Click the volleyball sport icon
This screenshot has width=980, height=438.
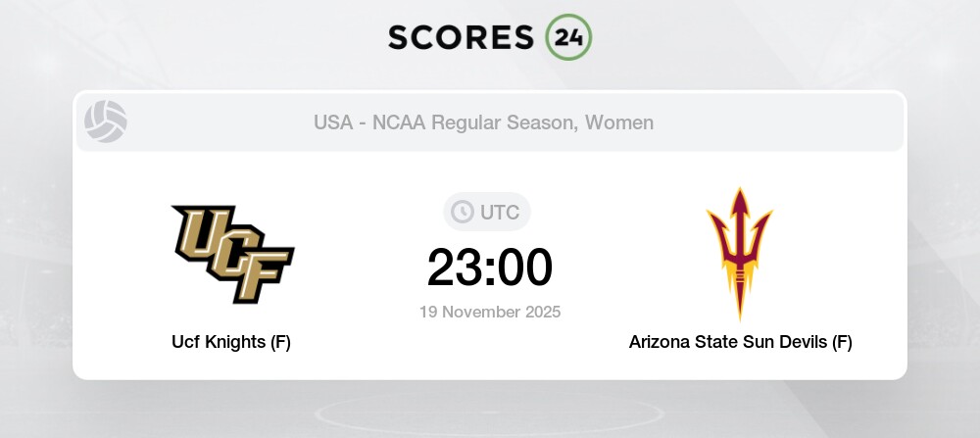click(x=106, y=122)
